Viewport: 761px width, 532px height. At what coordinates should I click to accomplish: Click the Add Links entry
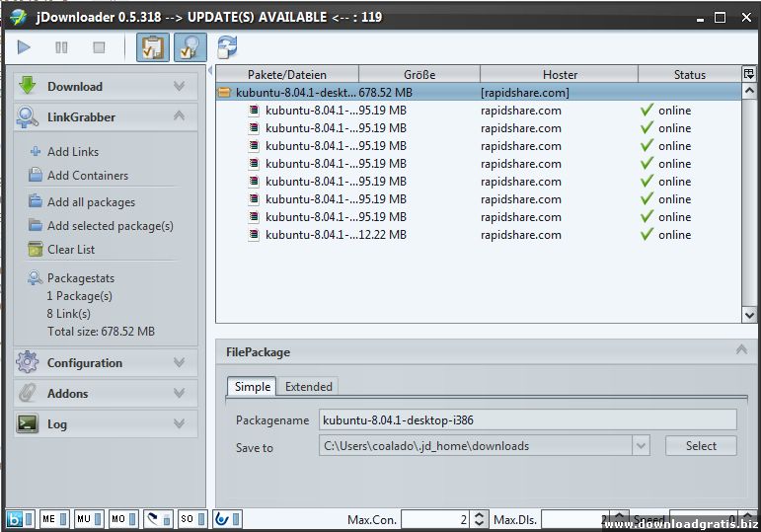pyautogui.click(x=73, y=151)
